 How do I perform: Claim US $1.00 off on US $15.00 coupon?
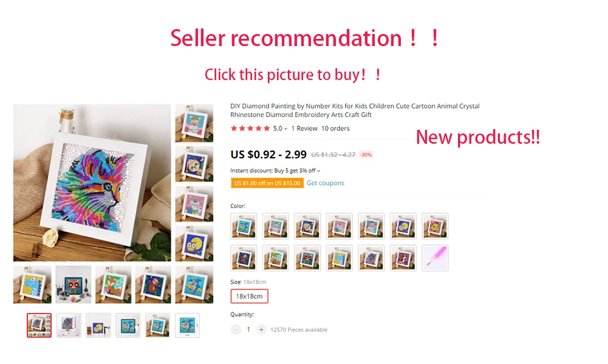267,183
